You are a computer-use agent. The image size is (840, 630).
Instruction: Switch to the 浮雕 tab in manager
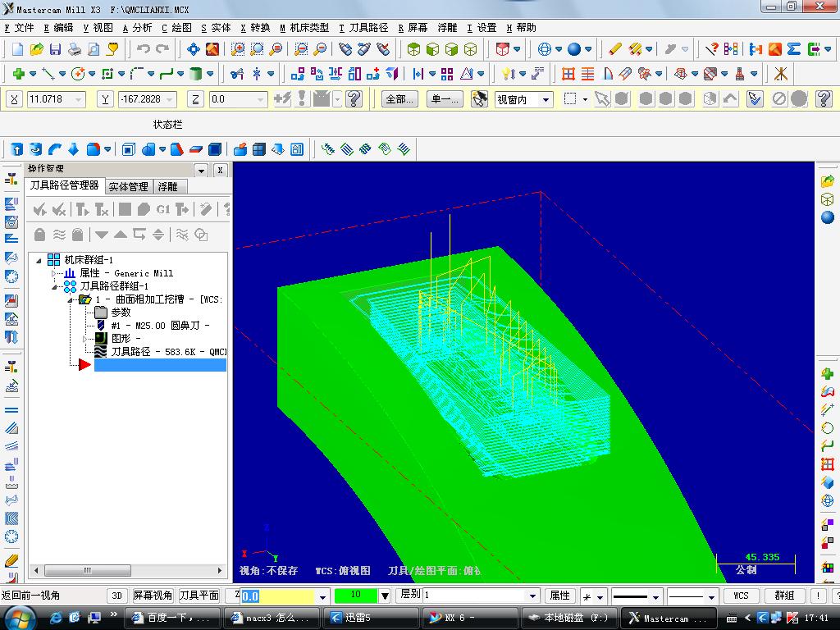click(167, 186)
